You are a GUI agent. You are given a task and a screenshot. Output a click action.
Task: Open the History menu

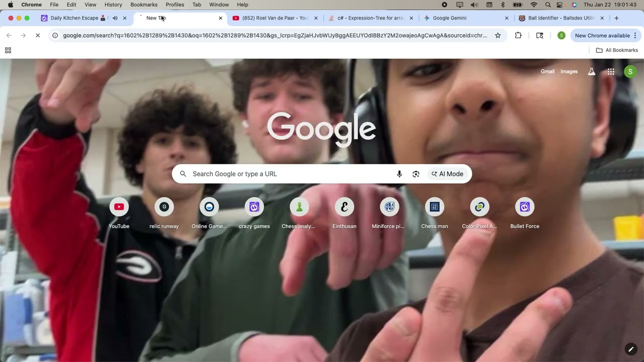113,5
